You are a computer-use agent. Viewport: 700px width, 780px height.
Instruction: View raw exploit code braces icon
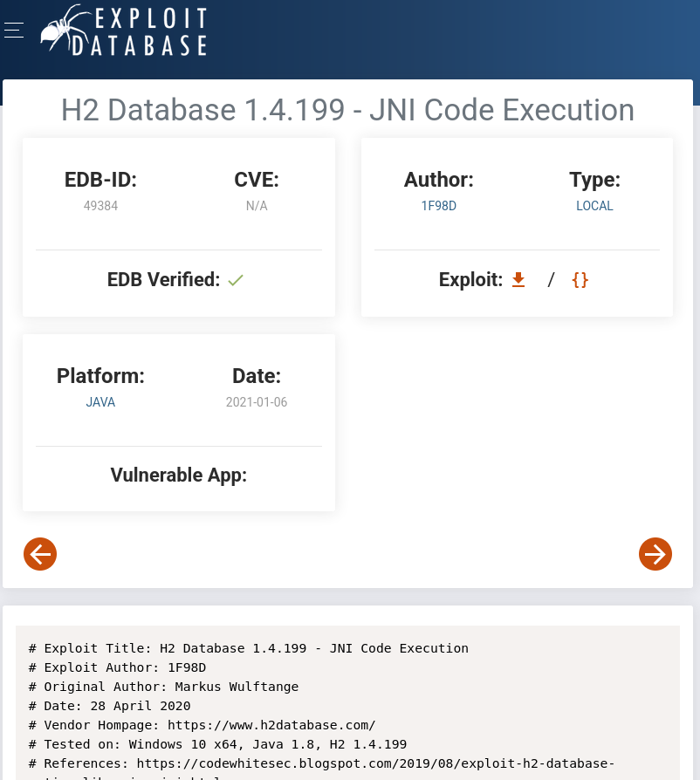click(580, 279)
